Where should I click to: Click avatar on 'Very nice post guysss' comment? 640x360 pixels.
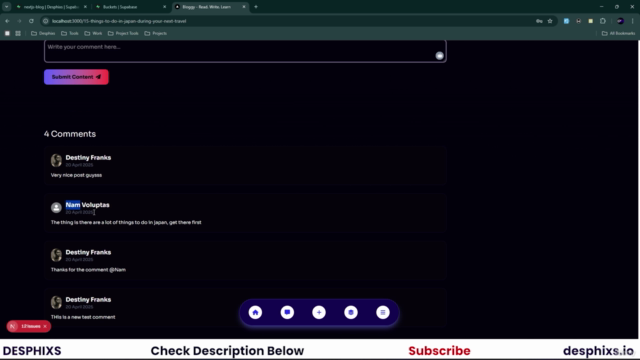56,160
